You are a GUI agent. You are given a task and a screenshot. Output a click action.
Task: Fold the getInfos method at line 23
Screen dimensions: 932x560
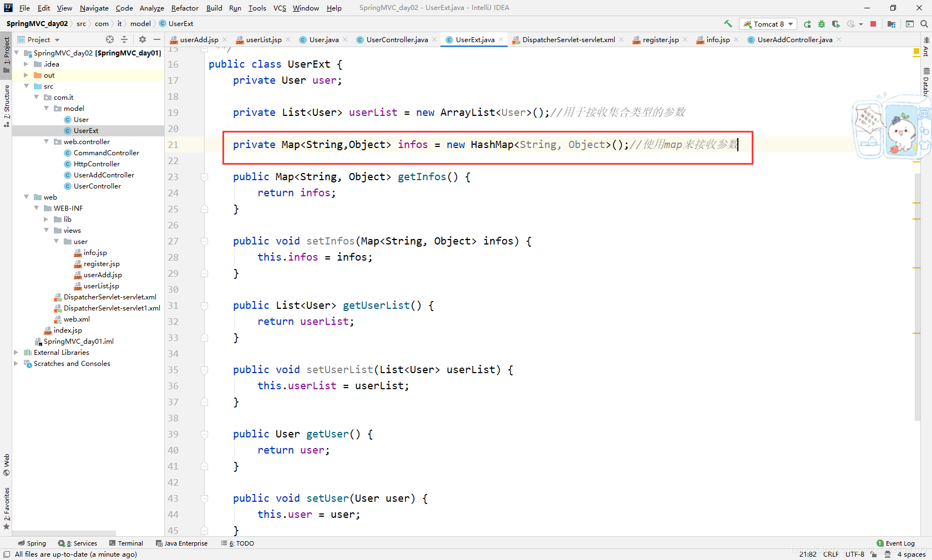[x=204, y=177]
